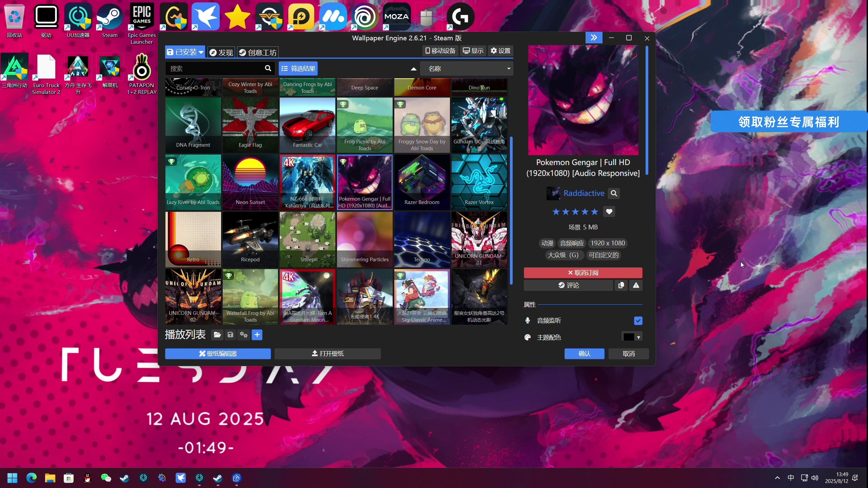The width and height of the screenshot is (868, 488).
Task: Click the 音频响应 tag
Action: point(572,243)
